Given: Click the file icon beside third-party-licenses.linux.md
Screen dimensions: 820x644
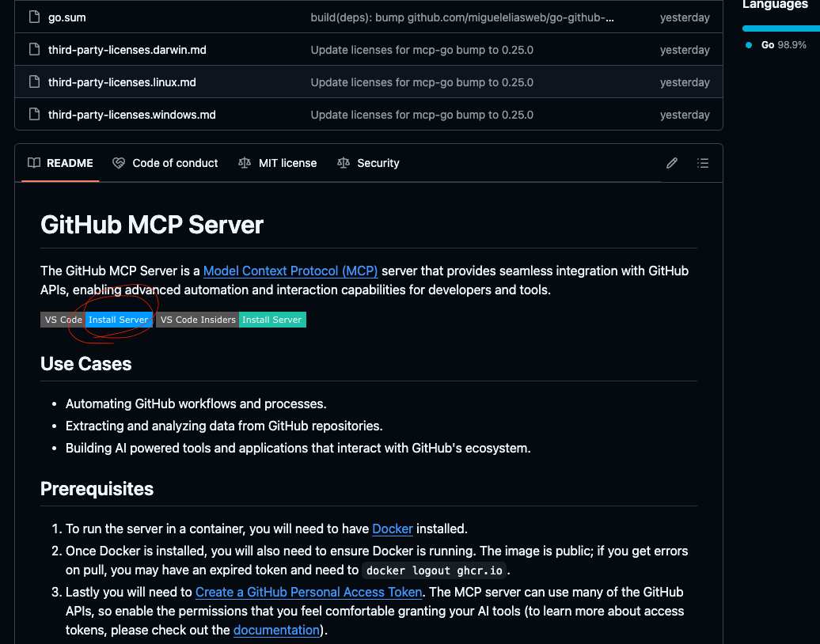Looking at the screenshot, I should (x=35, y=82).
